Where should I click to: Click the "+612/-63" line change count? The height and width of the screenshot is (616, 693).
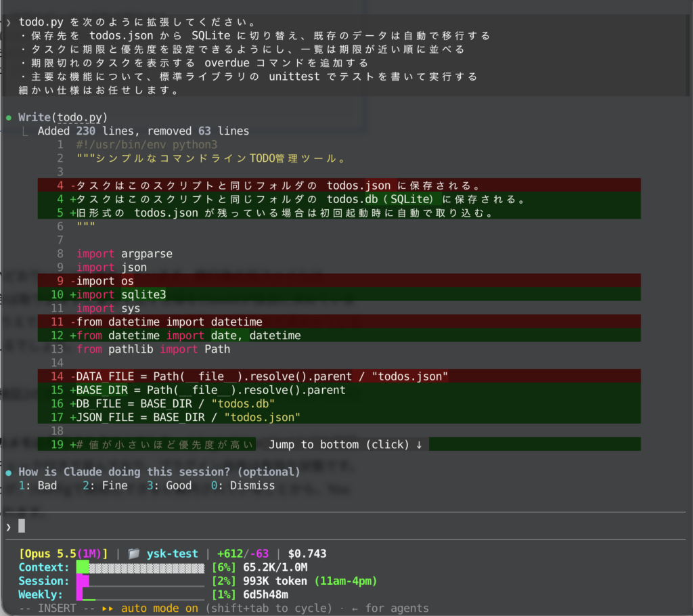pyautogui.click(x=243, y=554)
